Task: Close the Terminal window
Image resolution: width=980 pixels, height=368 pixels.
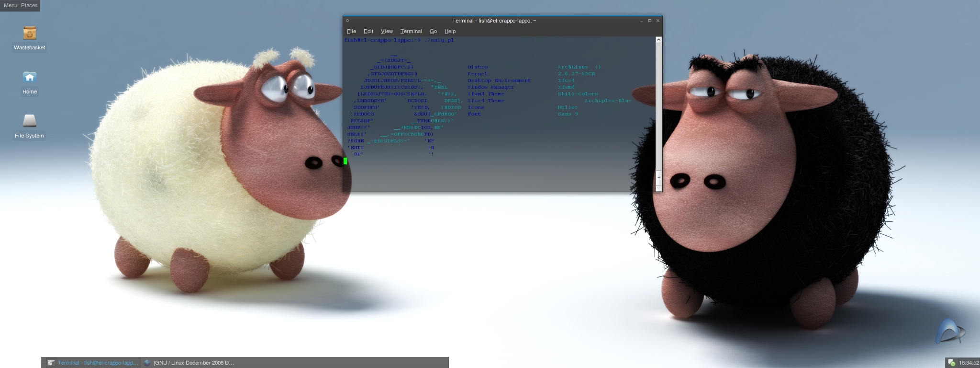Action: (658, 21)
